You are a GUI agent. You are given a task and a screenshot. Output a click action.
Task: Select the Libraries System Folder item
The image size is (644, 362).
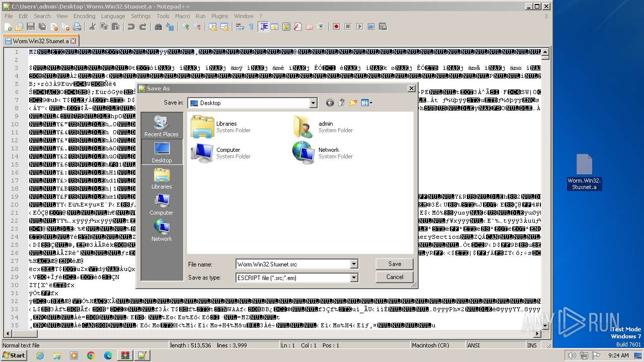[x=221, y=127]
